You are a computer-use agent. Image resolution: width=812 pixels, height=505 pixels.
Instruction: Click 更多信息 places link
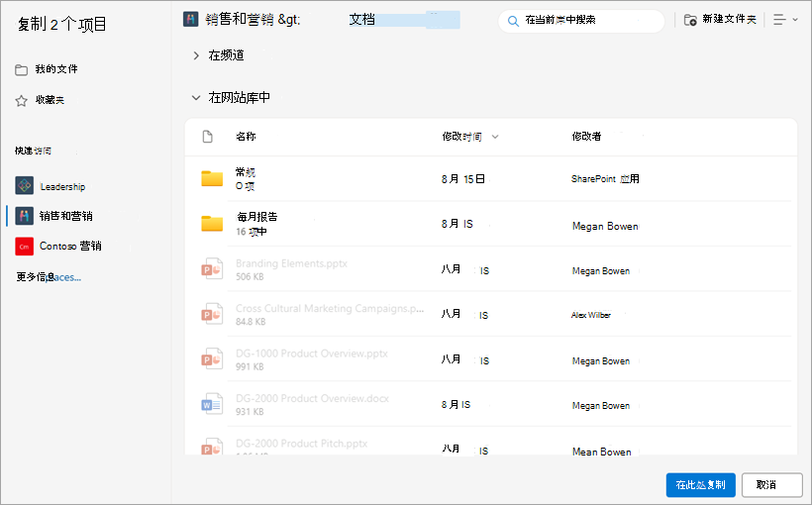click(x=49, y=277)
